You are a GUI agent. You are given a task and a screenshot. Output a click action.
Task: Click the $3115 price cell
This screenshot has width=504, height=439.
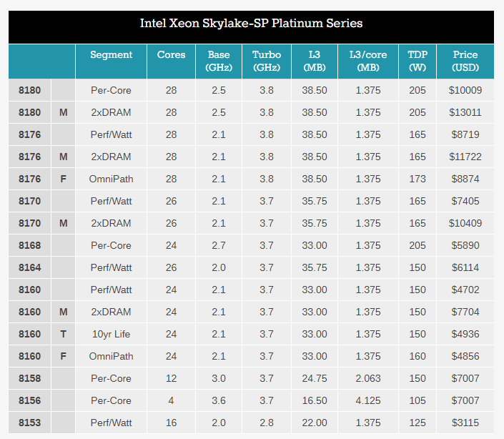pyautogui.click(x=465, y=423)
